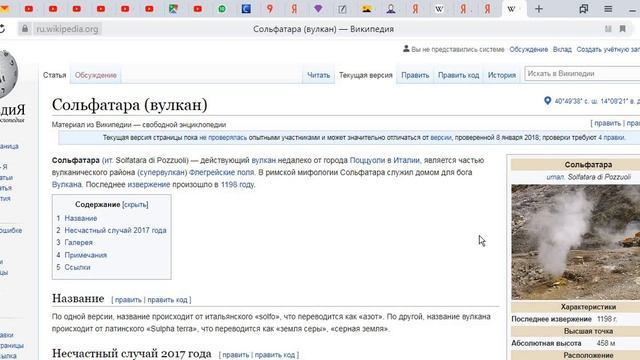Select the Править код tab
This screenshot has height=360, width=640.
coord(458,75)
